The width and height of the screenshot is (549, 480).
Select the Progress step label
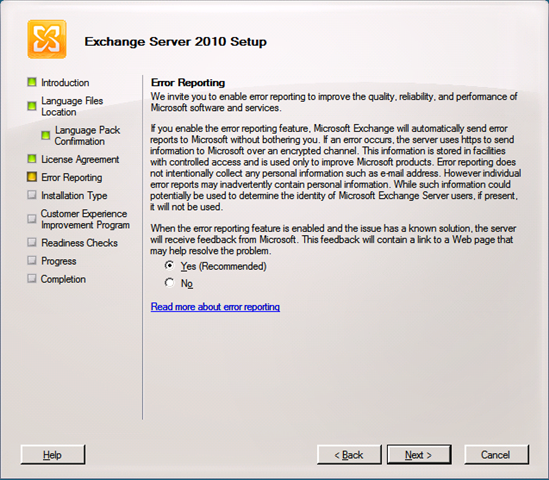58,261
